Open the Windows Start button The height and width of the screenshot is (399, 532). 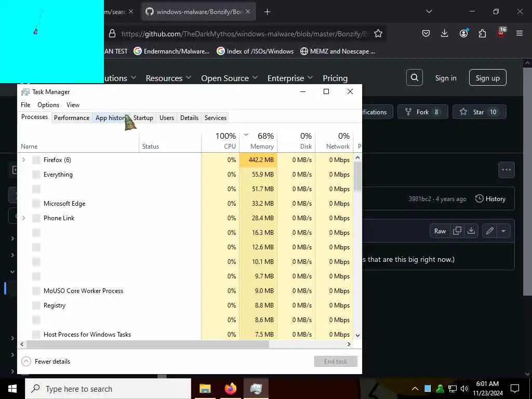(12, 389)
